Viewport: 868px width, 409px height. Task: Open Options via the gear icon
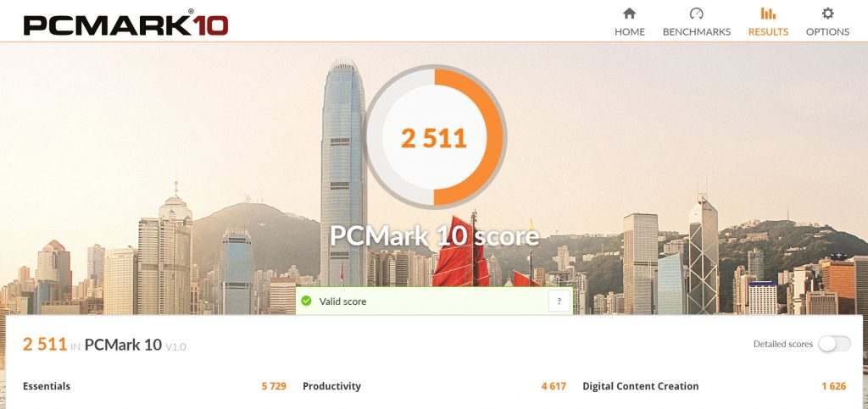827,14
